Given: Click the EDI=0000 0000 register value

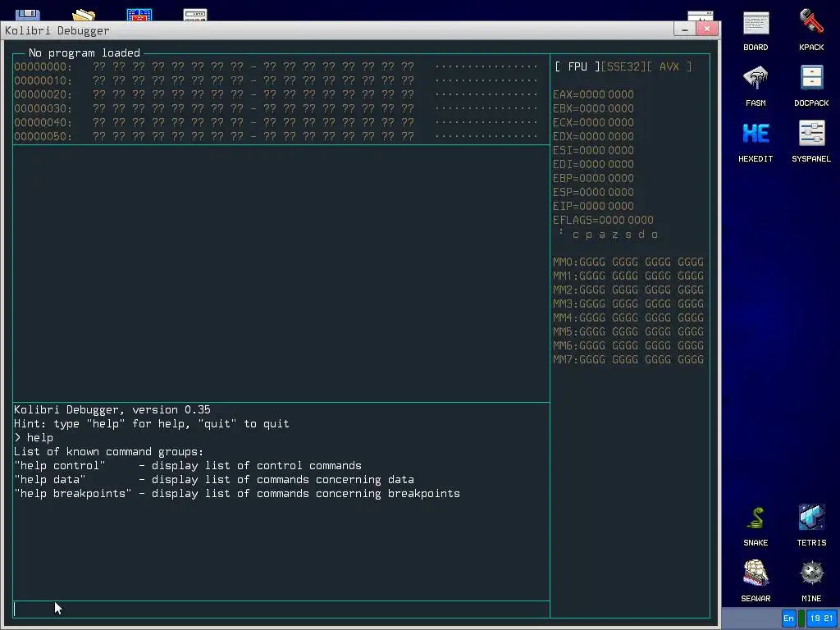Looking at the screenshot, I should pyautogui.click(x=593, y=164).
